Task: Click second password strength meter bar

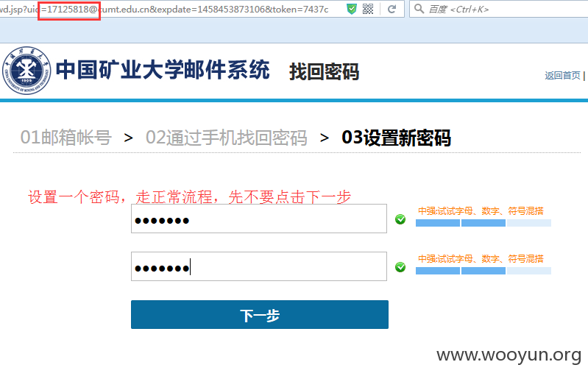Action: click(x=483, y=271)
